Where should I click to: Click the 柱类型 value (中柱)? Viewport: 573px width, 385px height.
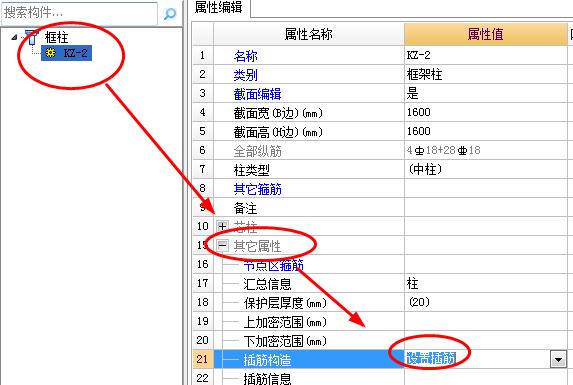[x=485, y=169]
